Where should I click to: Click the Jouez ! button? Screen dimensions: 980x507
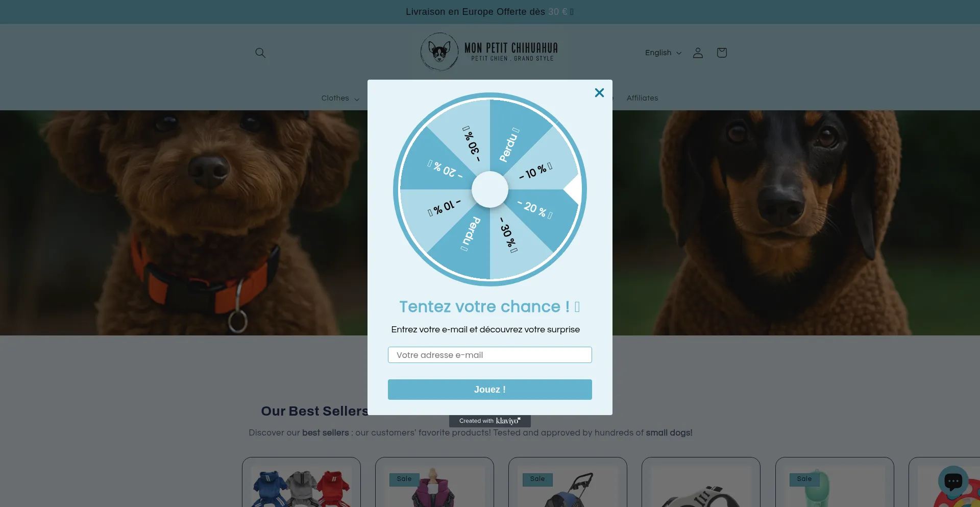(490, 390)
